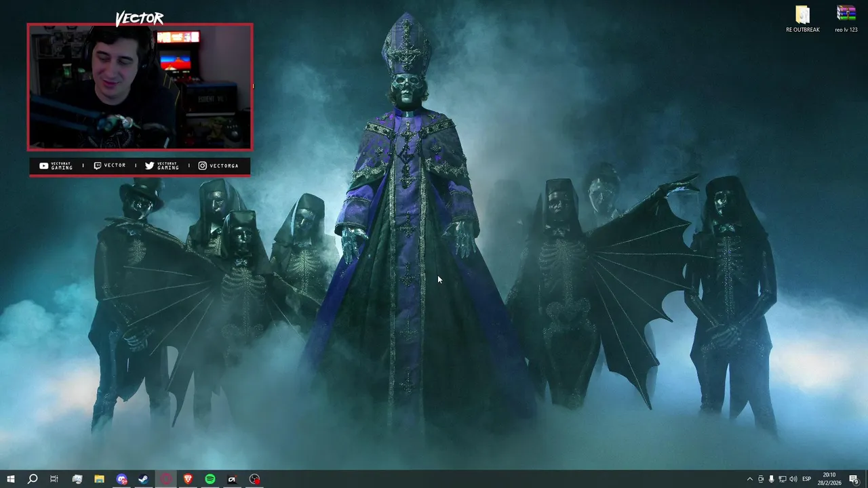Viewport: 868px width, 488px height.
Task: Open the notification center with 9 badge
Action: click(854, 479)
